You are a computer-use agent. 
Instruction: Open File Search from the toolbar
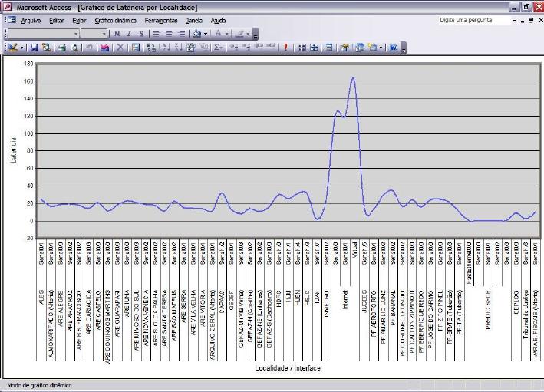(46, 48)
